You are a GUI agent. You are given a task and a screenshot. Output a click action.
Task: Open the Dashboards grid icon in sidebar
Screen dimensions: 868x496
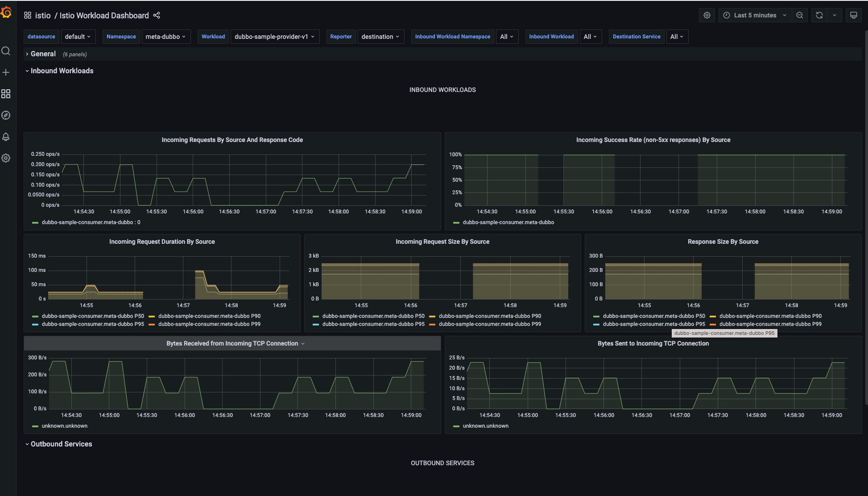click(x=6, y=94)
